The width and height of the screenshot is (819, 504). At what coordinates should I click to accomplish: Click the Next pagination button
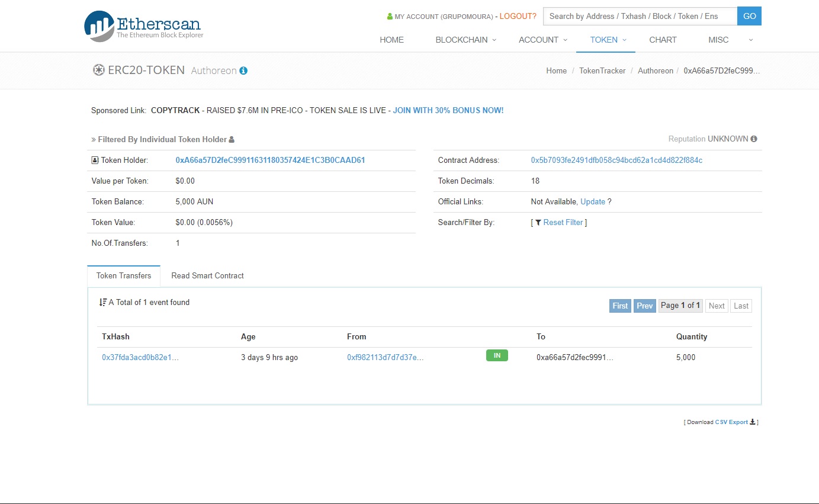pos(717,306)
